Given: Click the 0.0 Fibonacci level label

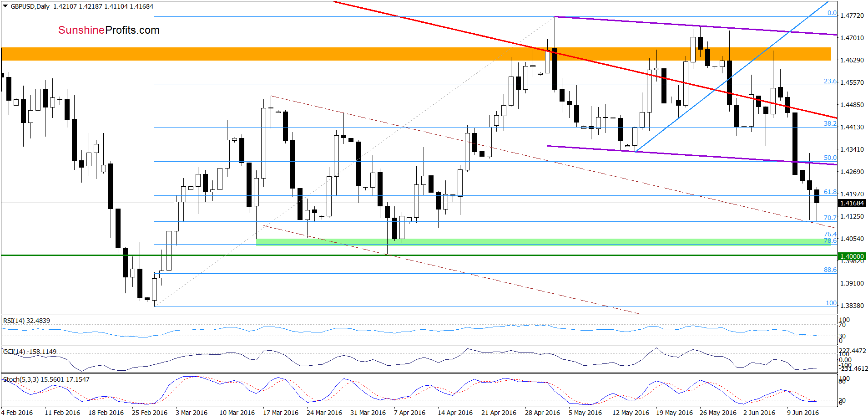Looking at the screenshot, I should pyautogui.click(x=832, y=13).
